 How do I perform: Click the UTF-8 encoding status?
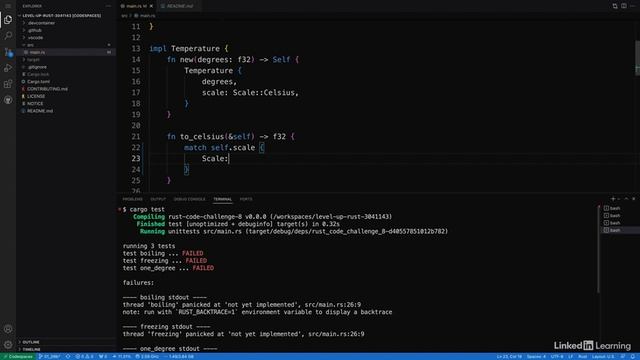pyautogui.click(x=557, y=356)
